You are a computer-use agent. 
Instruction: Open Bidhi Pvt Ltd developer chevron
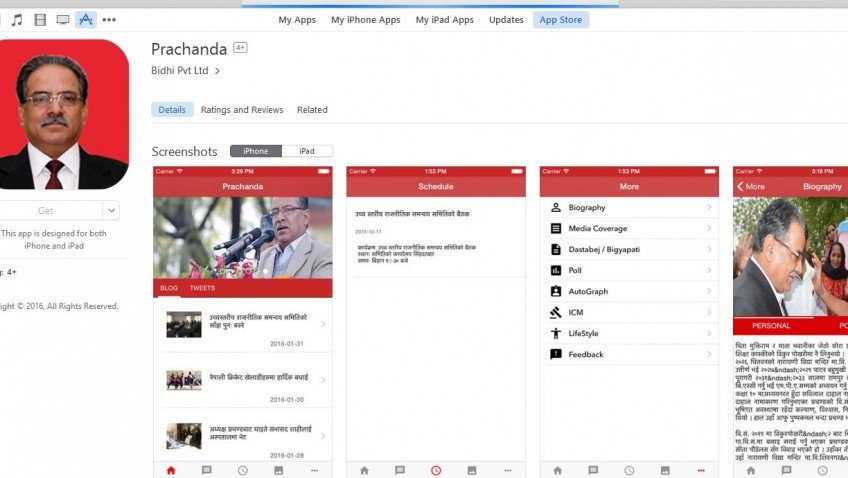217,71
